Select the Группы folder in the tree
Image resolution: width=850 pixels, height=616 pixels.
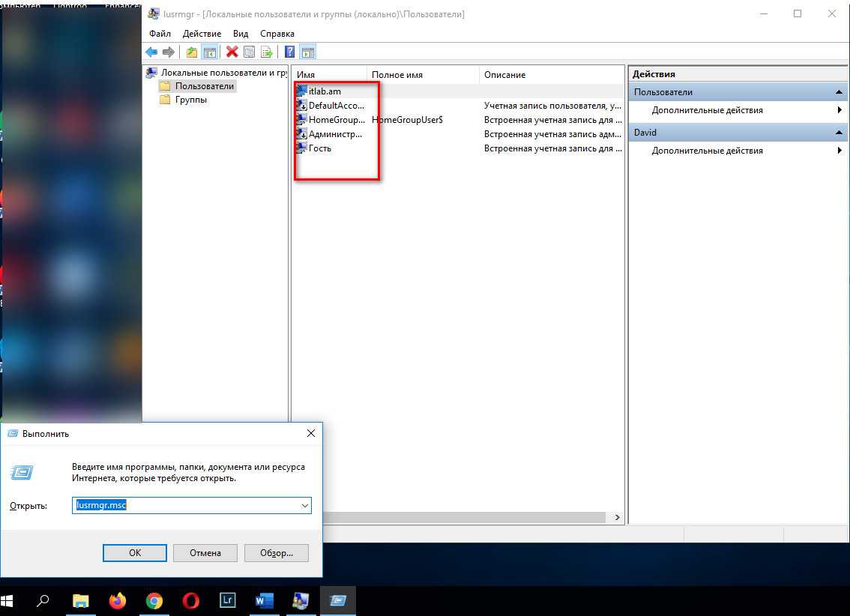pyautogui.click(x=190, y=100)
